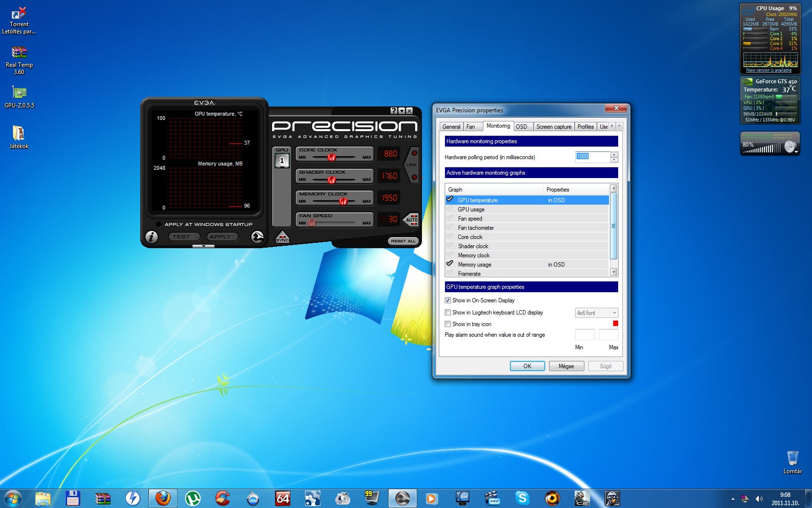The height and width of the screenshot is (508, 812).
Task: Adjust the Core Clock slider handle
Action: [x=332, y=157]
